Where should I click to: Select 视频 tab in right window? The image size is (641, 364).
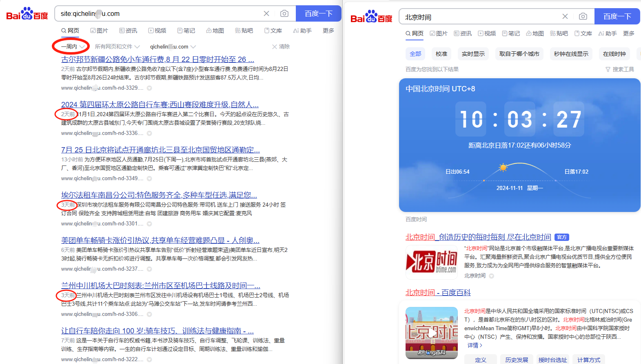(x=487, y=33)
